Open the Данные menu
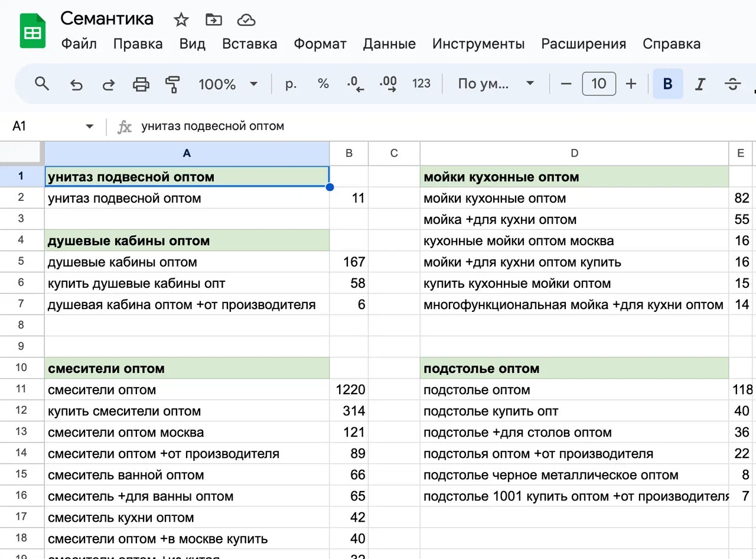756x559 pixels. [389, 44]
